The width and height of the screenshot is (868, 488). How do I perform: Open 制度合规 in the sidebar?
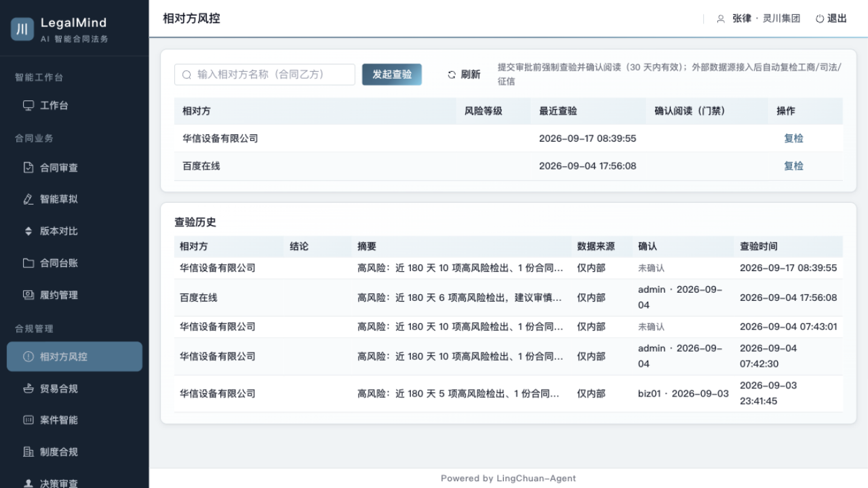(x=75, y=452)
